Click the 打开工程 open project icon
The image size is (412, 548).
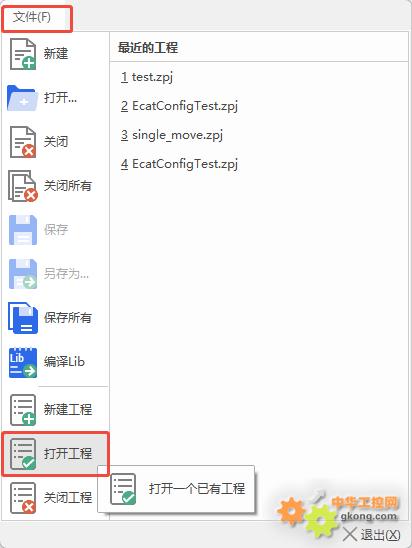23,454
